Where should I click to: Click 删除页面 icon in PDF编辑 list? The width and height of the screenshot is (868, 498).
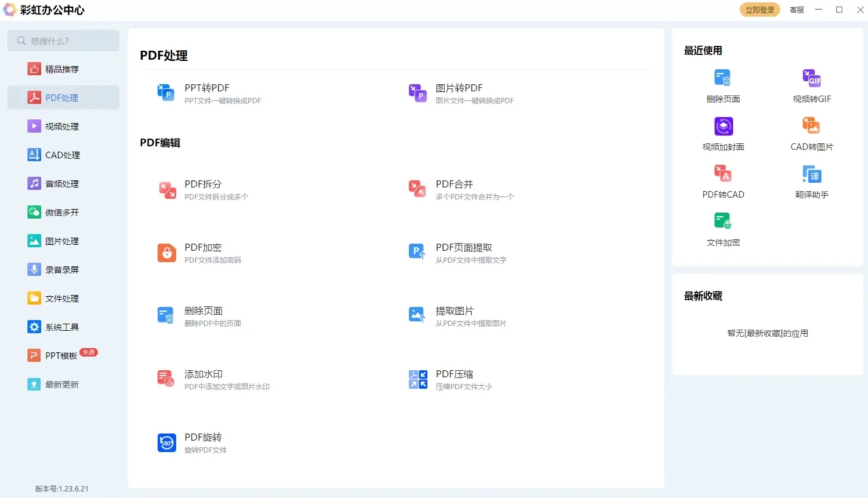tap(166, 315)
